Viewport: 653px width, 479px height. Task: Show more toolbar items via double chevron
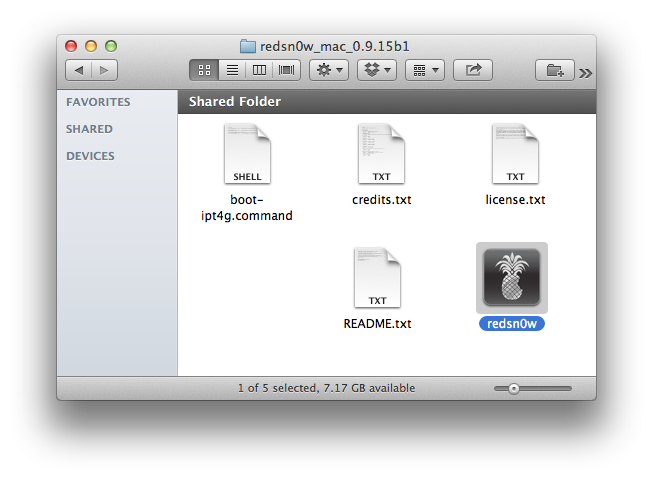585,73
